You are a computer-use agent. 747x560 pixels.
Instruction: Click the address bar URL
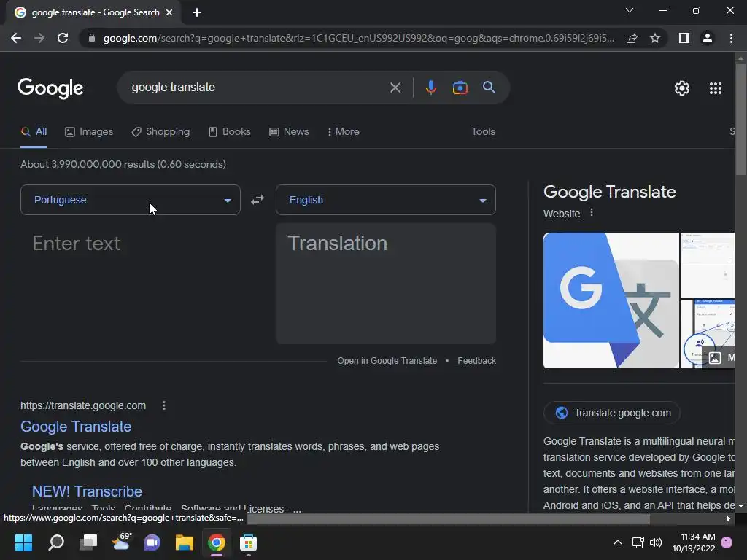[x=358, y=38]
